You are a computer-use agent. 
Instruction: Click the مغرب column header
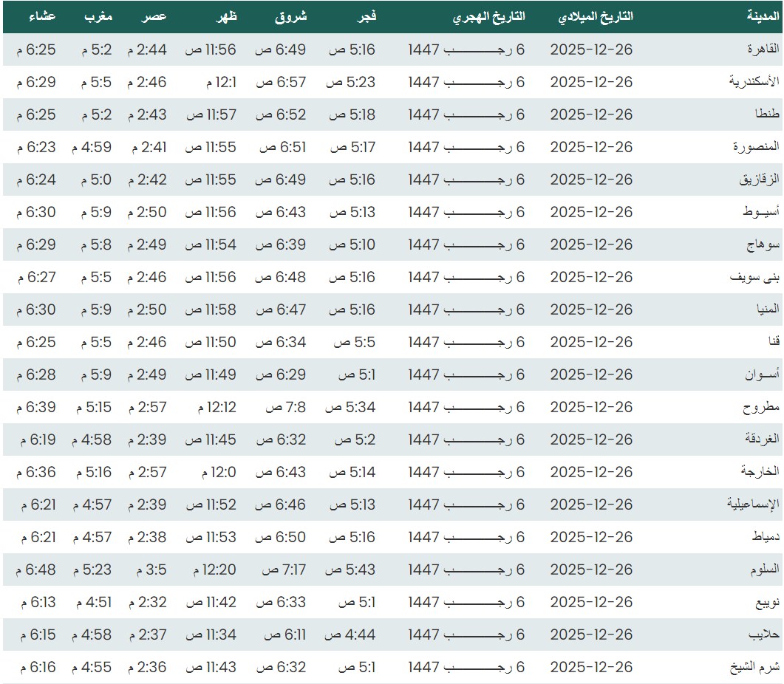point(97,16)
